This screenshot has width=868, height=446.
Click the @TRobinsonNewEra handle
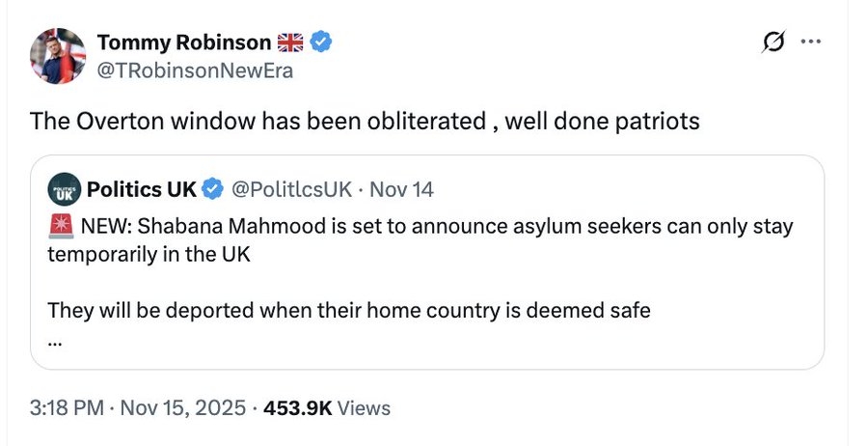click(194, 70)
